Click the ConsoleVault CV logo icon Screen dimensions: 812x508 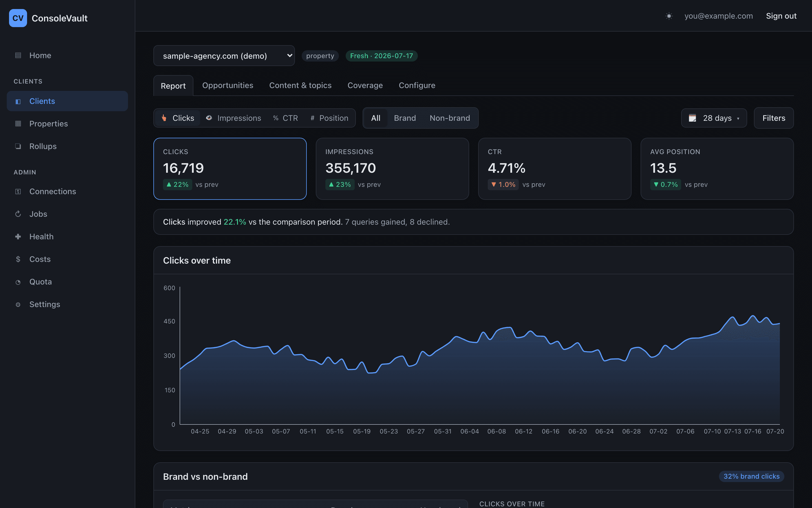18,18
